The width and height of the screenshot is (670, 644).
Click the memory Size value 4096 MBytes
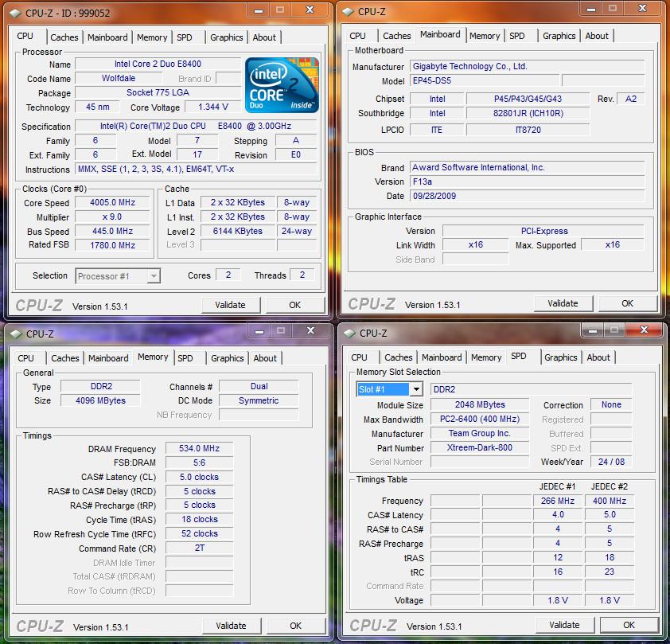100,400
